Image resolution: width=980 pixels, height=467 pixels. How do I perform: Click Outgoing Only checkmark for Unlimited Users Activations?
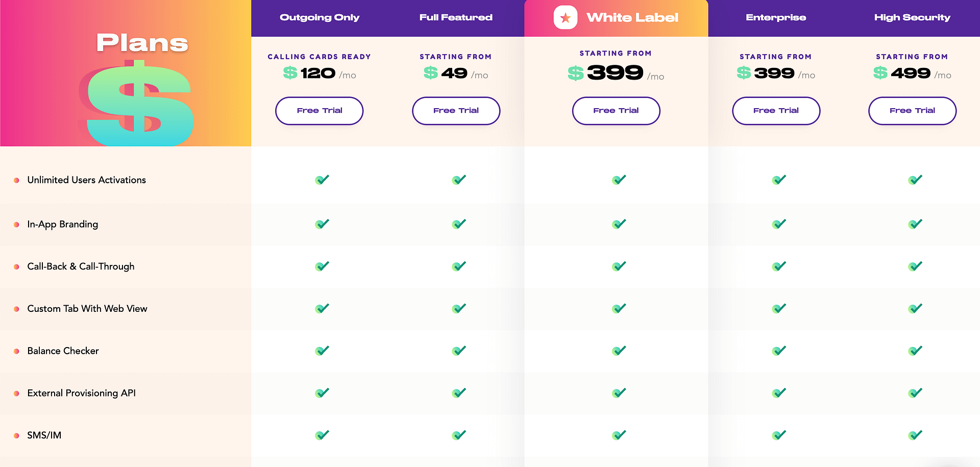click(x=322, y=180)
